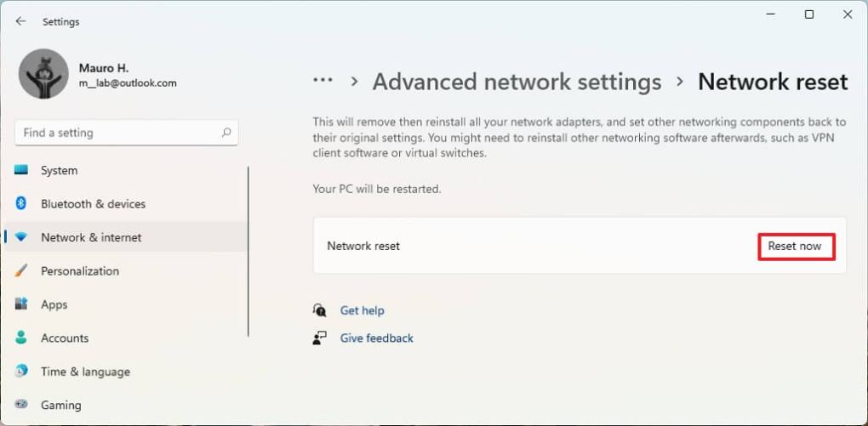Screen dimensions: 868x426
Task: Click the Personalization paintbrush icon
Action: pyautogui.click(x=21, y=271)
